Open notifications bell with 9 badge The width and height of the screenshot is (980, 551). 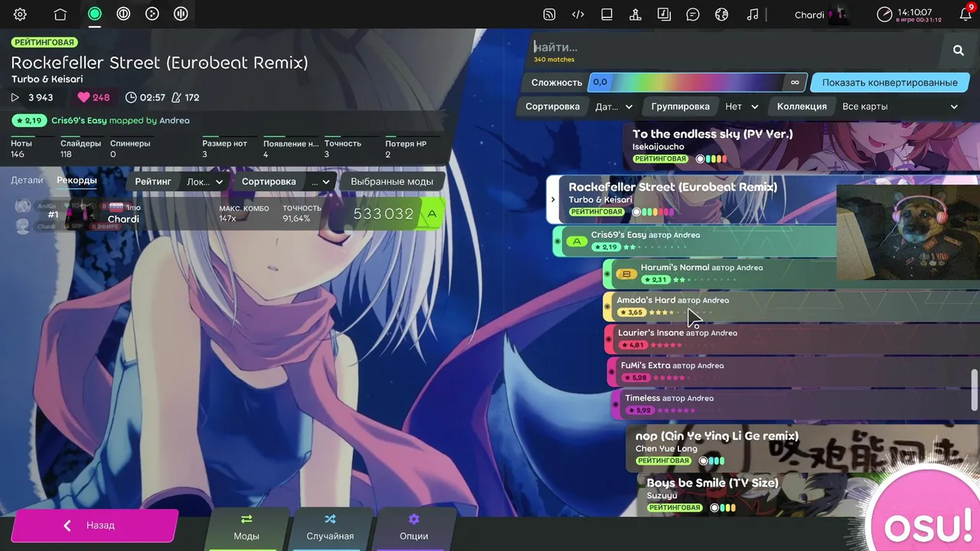965,14
